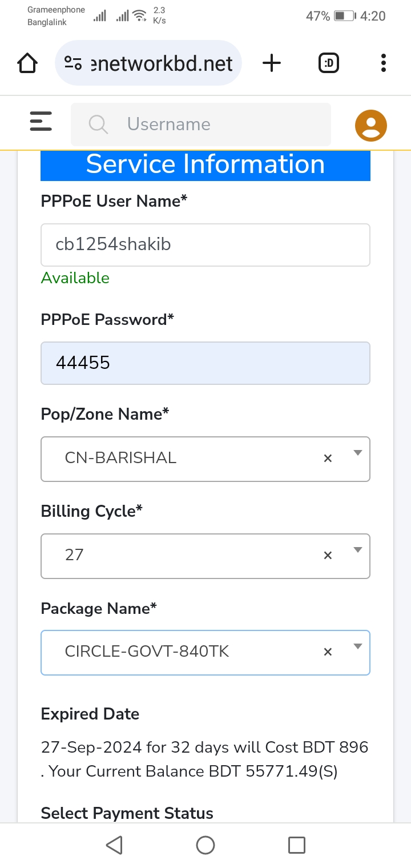Screen dimensions: 411x868
Task: Open a new browser tab with plus icon
Action: point(272,63)
